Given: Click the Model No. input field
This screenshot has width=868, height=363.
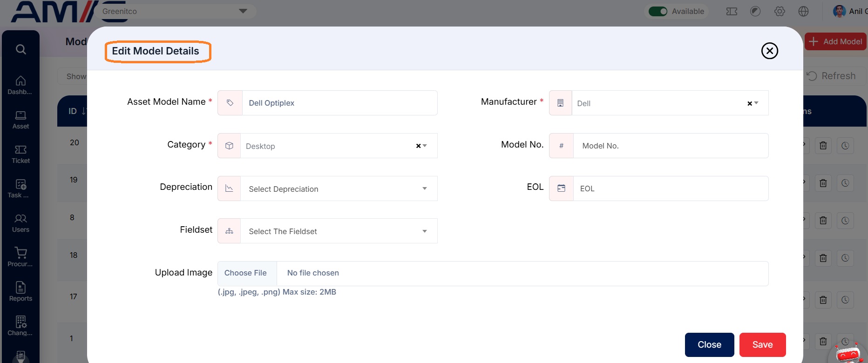Looking at the screenshot, I should [x=671, y=146].
